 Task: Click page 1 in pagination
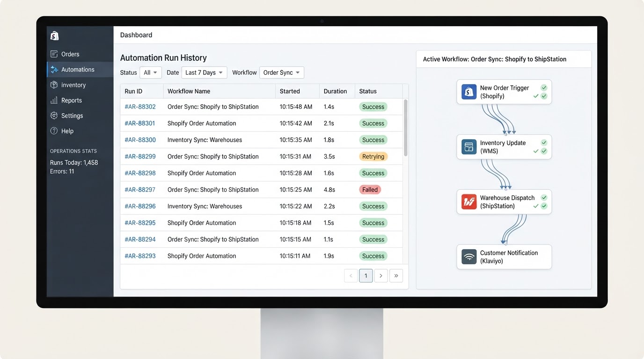click(x=366, y=276)
